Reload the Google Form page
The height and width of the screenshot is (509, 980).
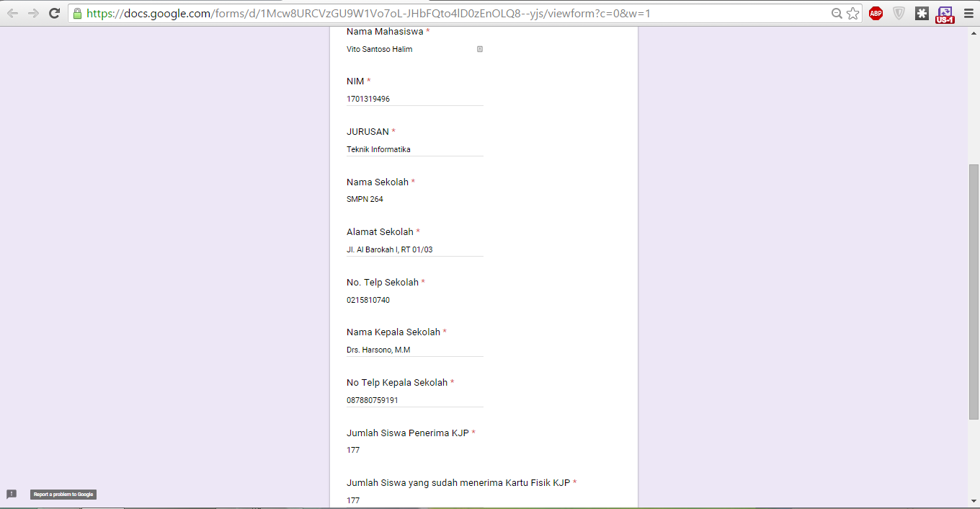54,14
